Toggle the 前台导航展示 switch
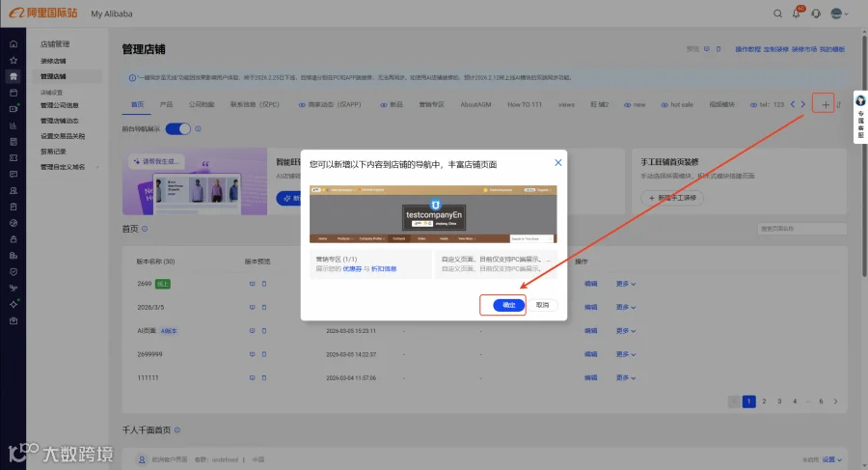 click(x=177, y=128)
